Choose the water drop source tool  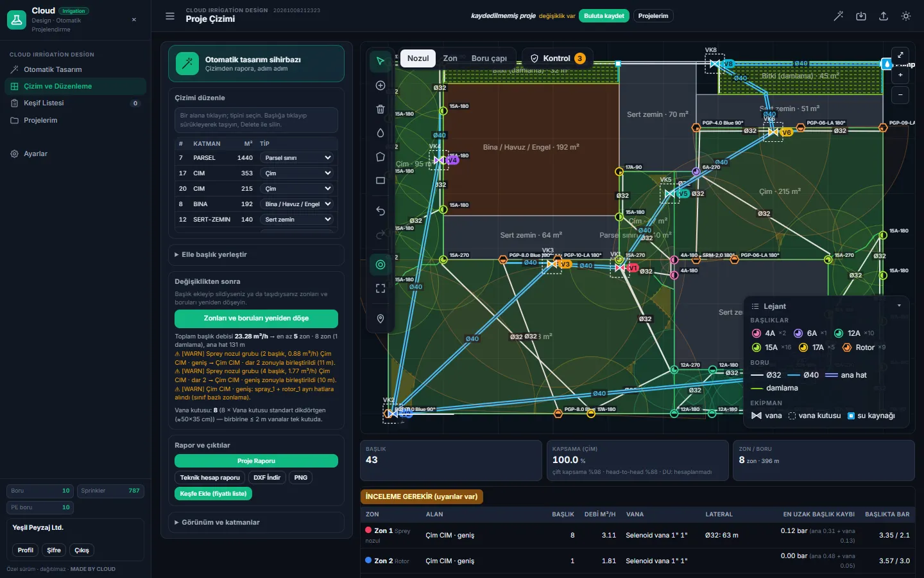pyautogui.click(x=381, y=133)
